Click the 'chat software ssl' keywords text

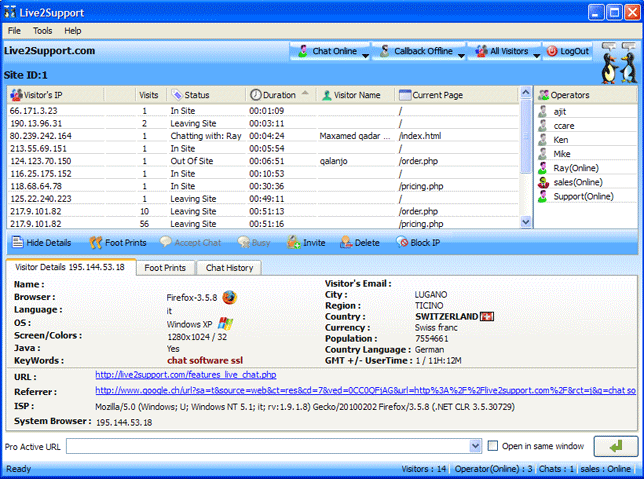pyautogui.click(x=205, y=360)
